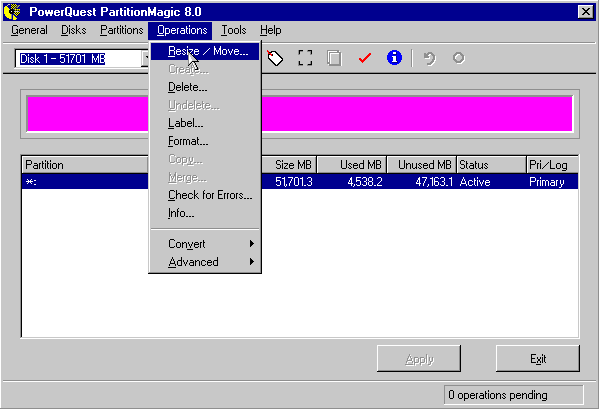Click the circular Apply changes toolbar icon

(x=458, y=58)
